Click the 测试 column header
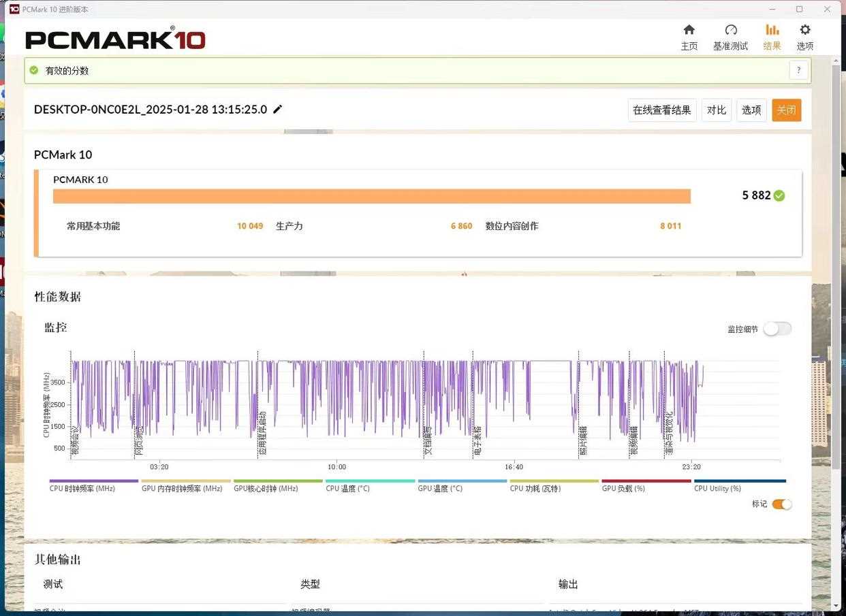This screenshot has height=616, width=846. 53,584
